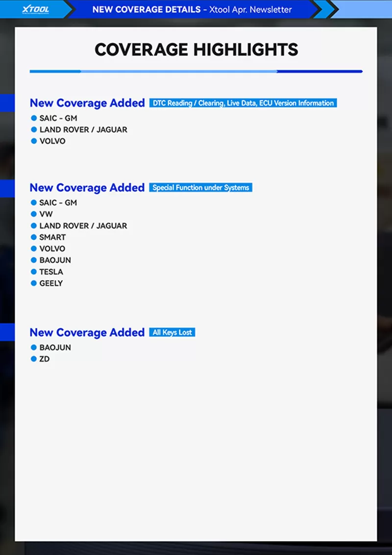This screenshot has width=392, height=555.
Task: Click the blue bullet beside VW
Action: pyautogui.click(x=34, y=214)
